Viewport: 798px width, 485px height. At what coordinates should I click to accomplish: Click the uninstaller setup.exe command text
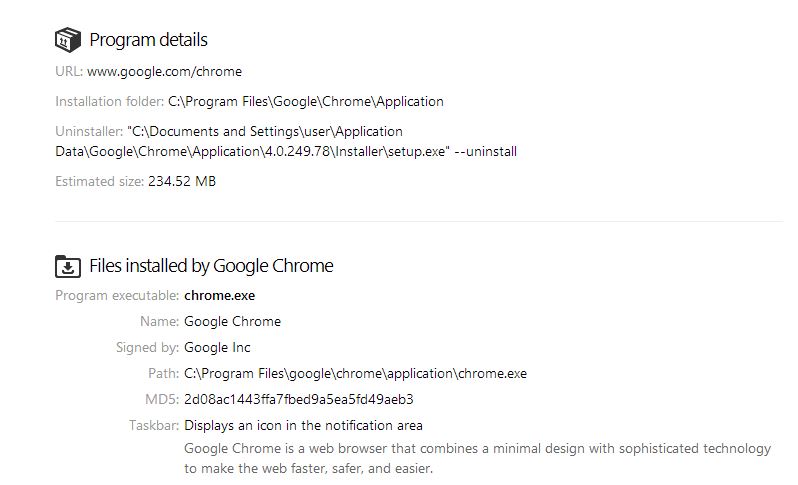286,151
